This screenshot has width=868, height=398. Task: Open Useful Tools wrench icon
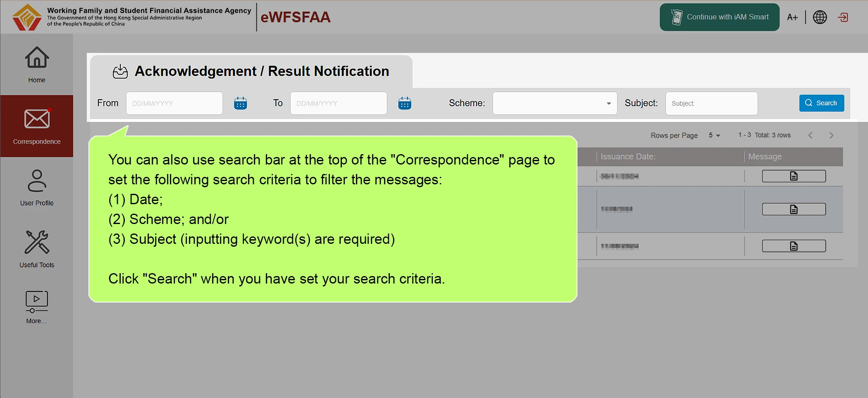point(37,242)
